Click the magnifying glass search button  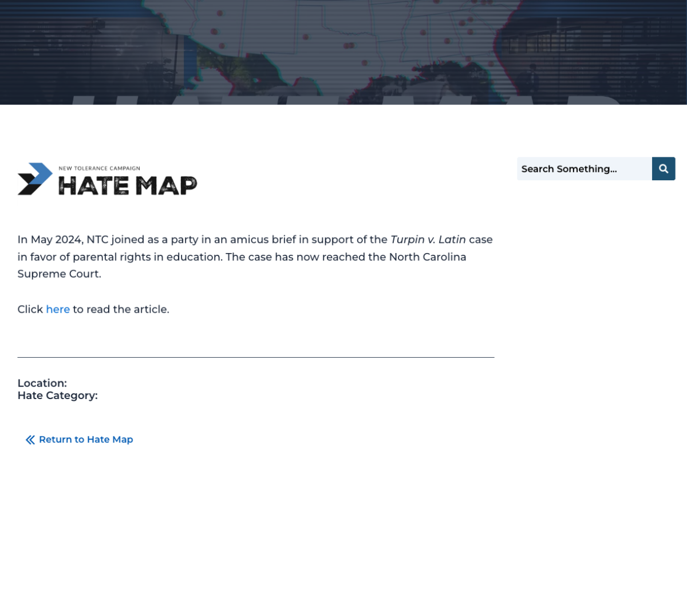click(664, 169)
